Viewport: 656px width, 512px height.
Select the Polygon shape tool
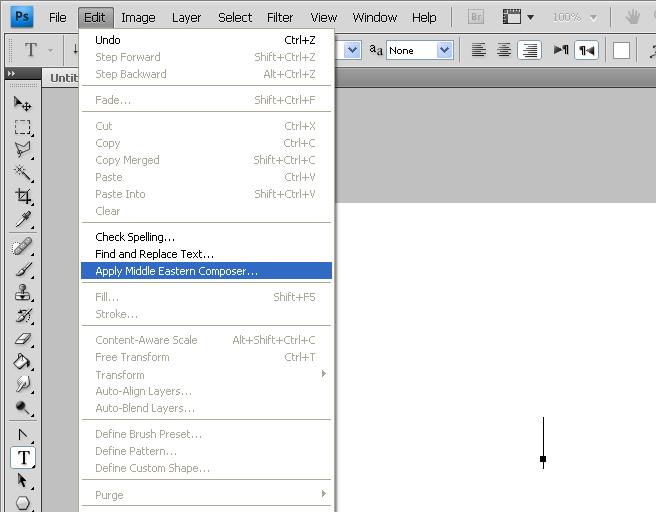click(x=23, y=503)
